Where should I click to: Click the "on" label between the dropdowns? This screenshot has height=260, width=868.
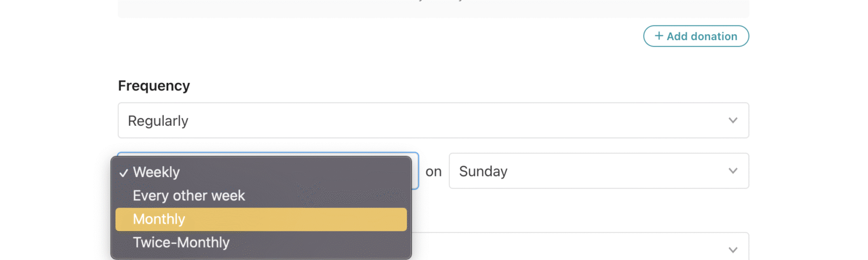pyautogui.click(x=433, y=172)
